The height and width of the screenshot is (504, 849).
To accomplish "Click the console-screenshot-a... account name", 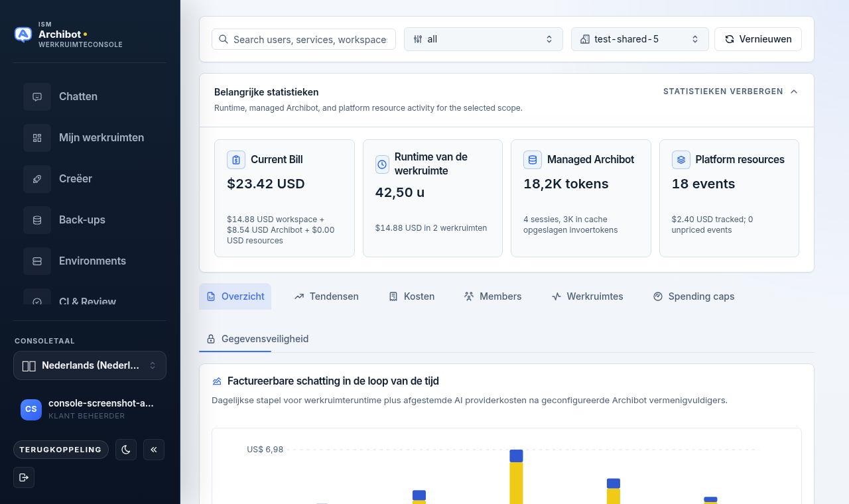I will point(101,403).
